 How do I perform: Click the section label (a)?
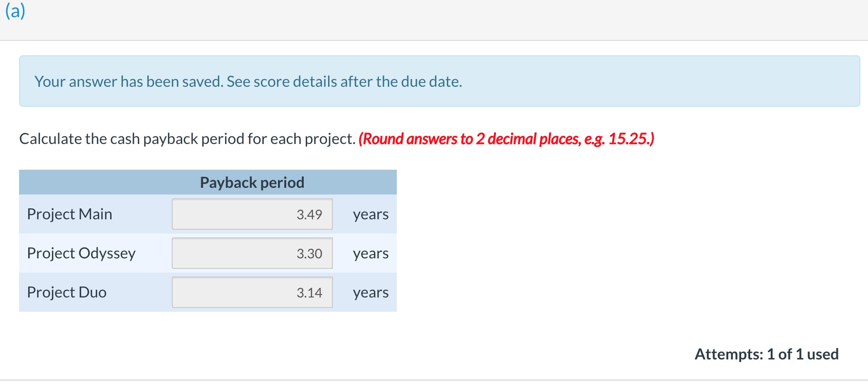[15, 10]
